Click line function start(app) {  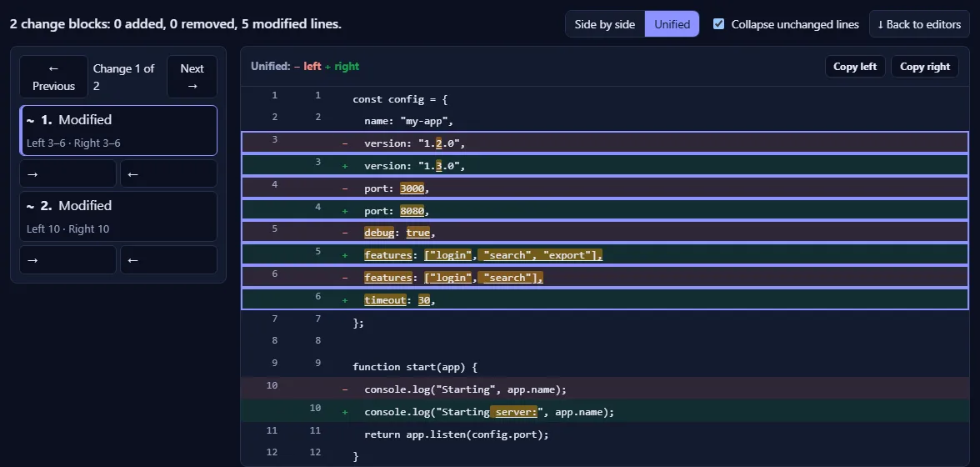tap(604, 367)
